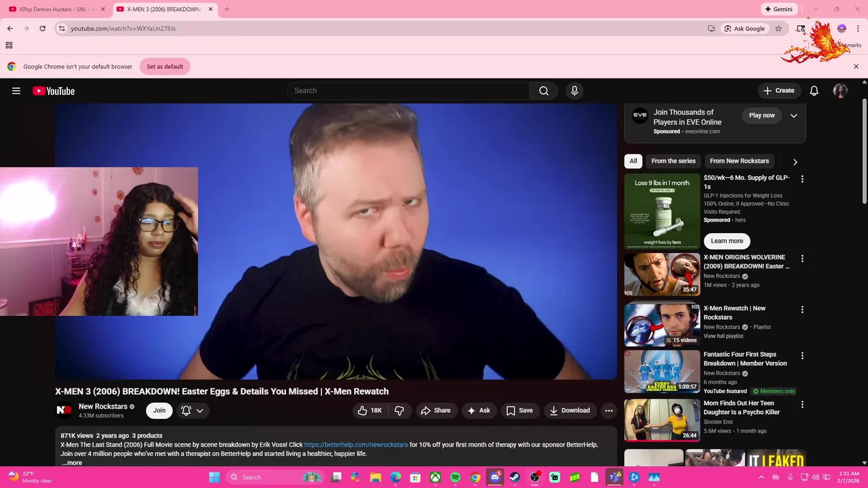Viewport: 868px width, 488px height.
Task: Focus the YouTube search input field
Action: click(408, 91)
